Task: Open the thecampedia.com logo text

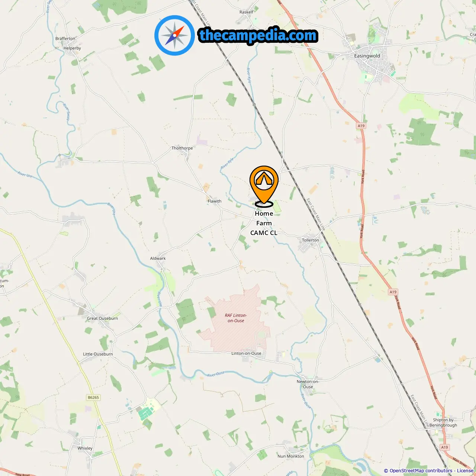Action: pyautogui.click(x=258, y=35)
